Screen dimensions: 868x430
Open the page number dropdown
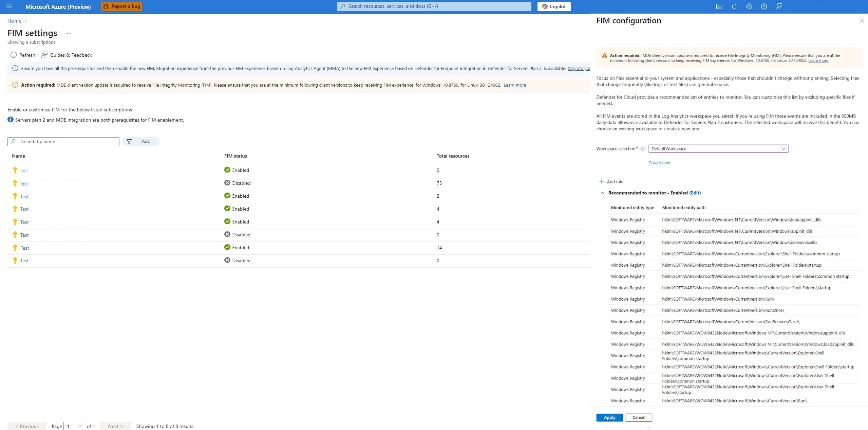(74, 426)
